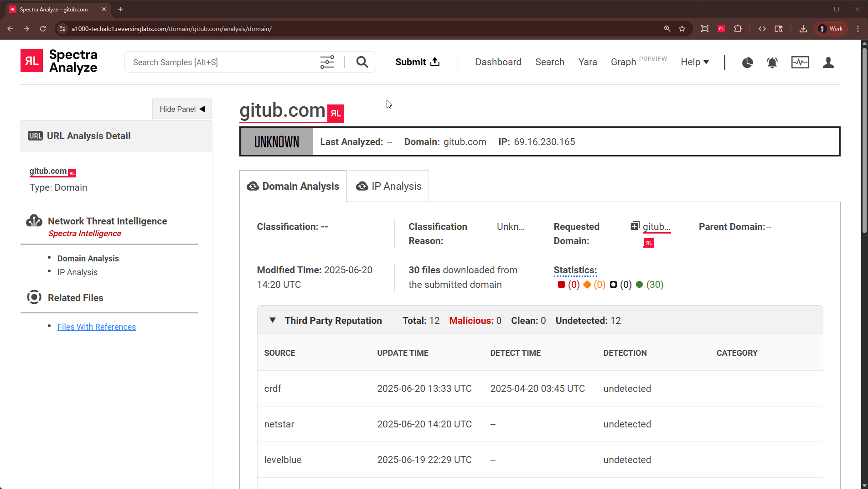This screenshot has height=489, width=868.
Task: Open the Yara menu item
Action: (588, 62)
